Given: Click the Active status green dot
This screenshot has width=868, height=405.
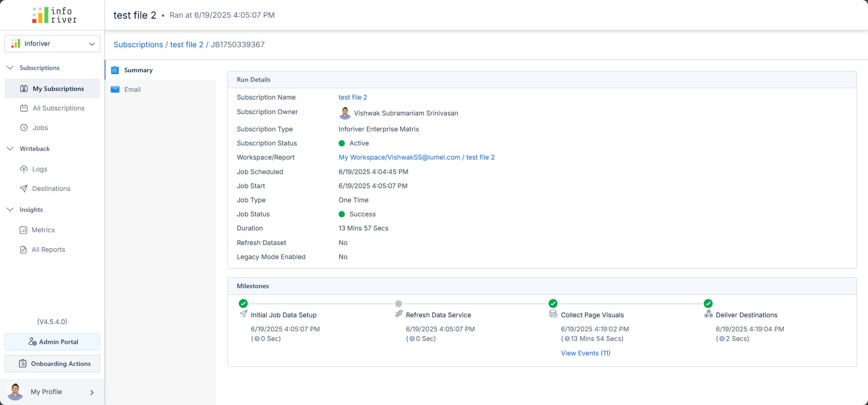Looking at the screenshot, I should pyautogui.click(x=342, y=143).
